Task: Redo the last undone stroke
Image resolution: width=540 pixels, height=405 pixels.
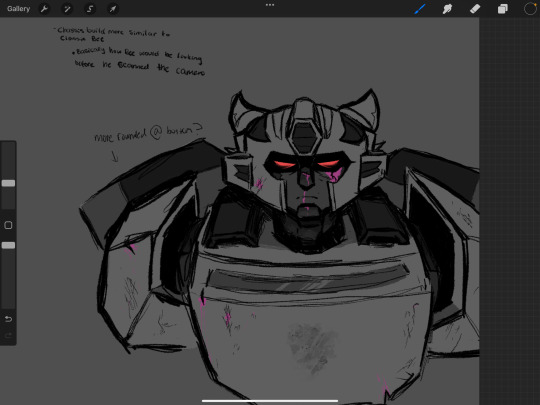Action: point(8,335)
